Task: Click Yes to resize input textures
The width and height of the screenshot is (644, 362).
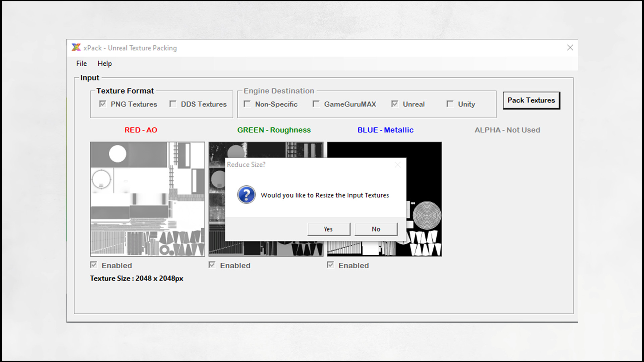Action: [328, 229]
